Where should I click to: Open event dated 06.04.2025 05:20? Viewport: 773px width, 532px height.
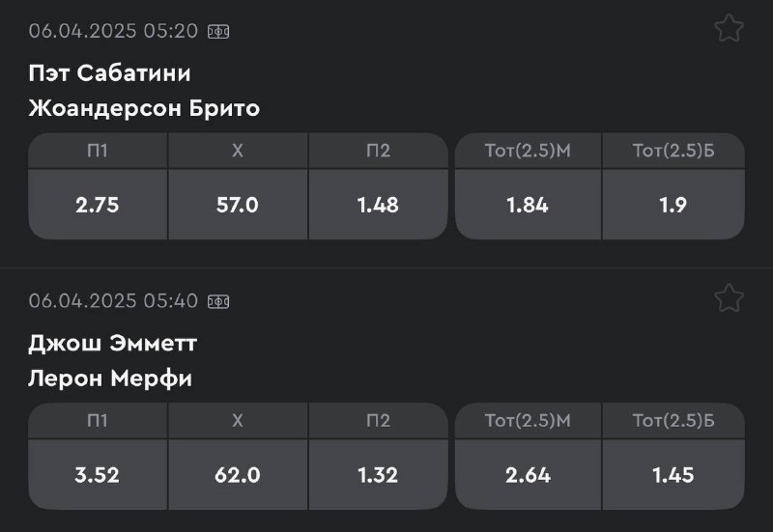point(113,31)
